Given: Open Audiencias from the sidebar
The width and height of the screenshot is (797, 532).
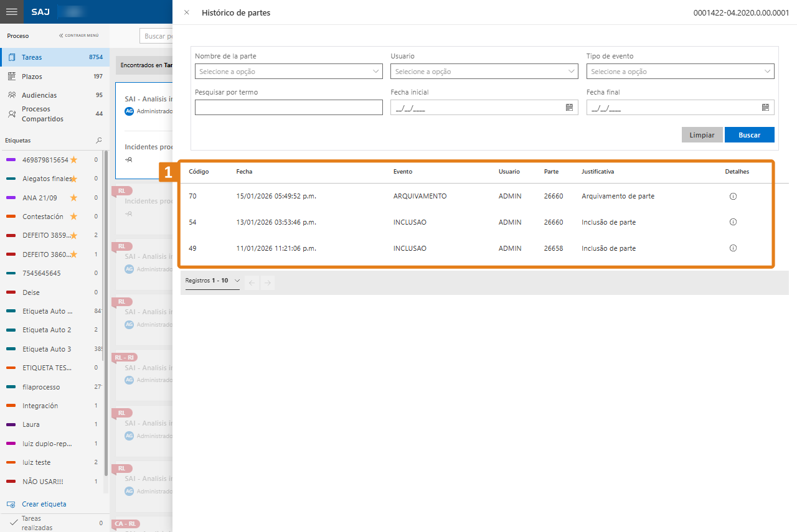Looking at the screenshot, I should coord(39,95).
